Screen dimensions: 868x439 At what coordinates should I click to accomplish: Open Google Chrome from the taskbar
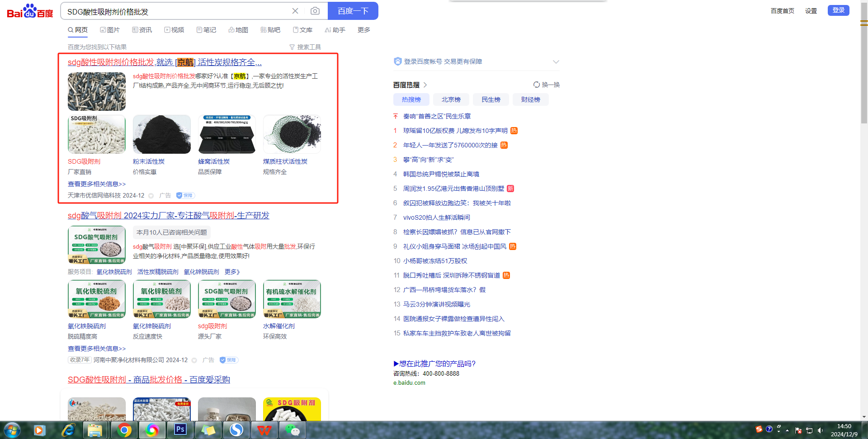[124, 430]
